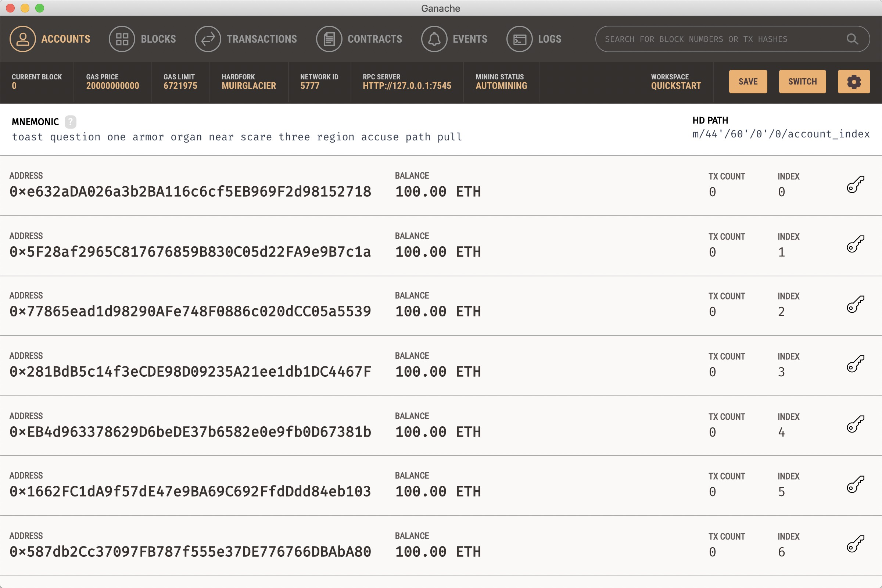Click the mnemonic help question mark
The width and height of the screenshot is (882, 588).
pos(70,122)
